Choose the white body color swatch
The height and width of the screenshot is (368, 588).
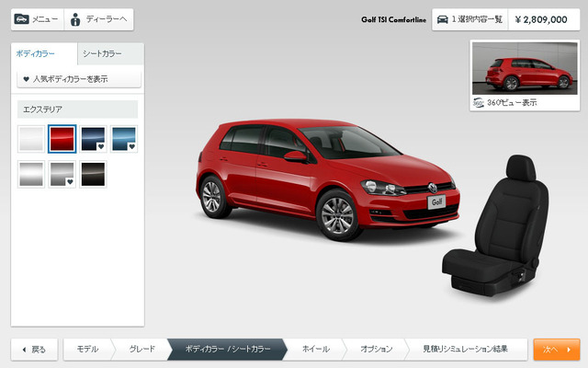(x=31, y=139)
